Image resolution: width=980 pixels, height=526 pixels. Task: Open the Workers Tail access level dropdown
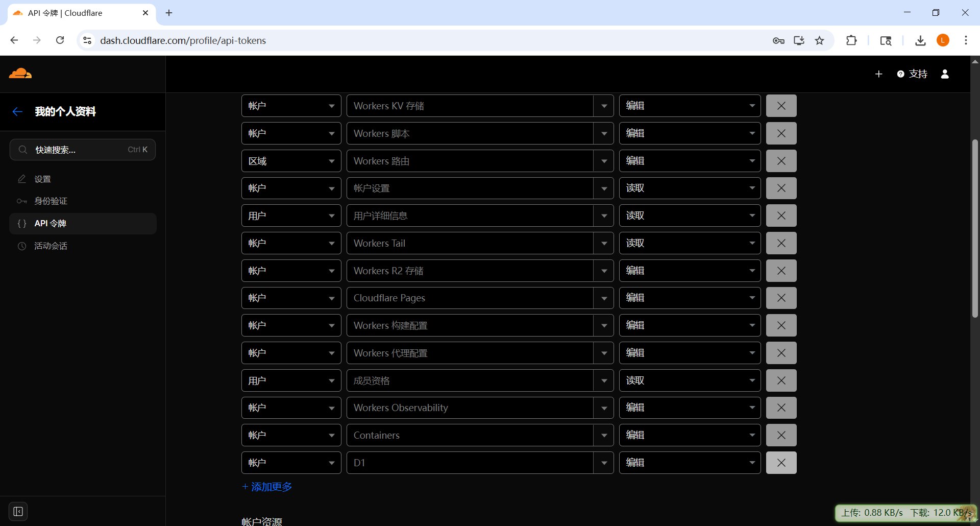pyautogui.click(x=690, y=243)
